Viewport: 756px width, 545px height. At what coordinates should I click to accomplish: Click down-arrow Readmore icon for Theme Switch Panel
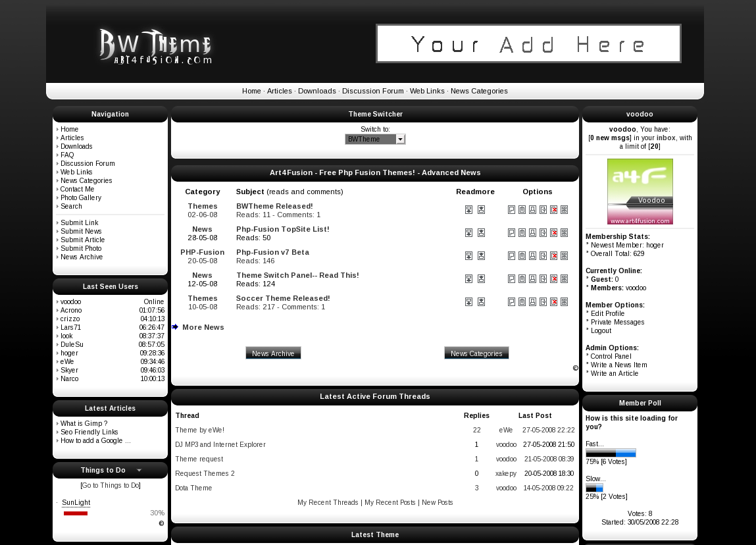[481, 279]
